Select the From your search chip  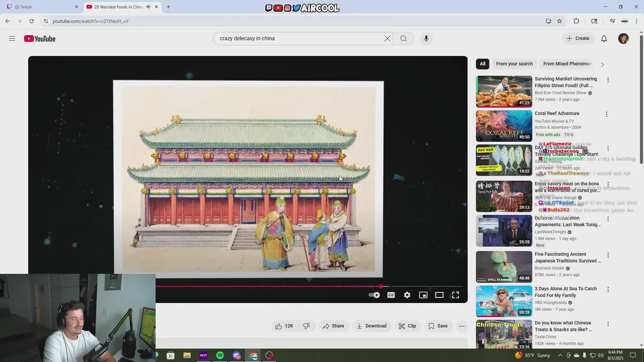point(514,64)
